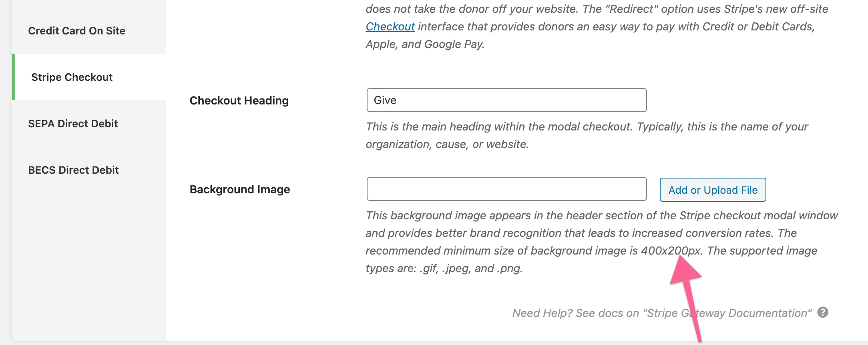Image resolution: width=868 pixels, height=345 pixels.
Task: Click the Background Image label
Action: [239, 189]
